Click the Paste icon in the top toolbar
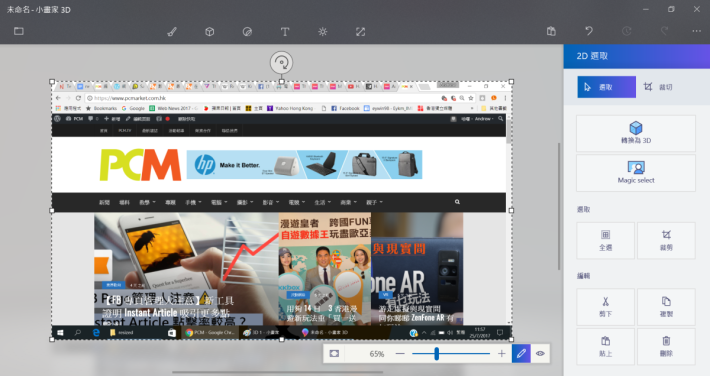Screen dimensions: 710x376 coord(551,31)
